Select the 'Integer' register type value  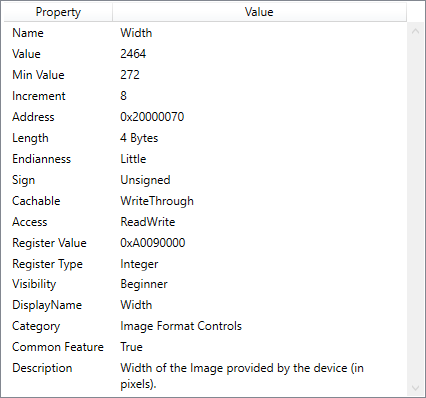[139, 264]
